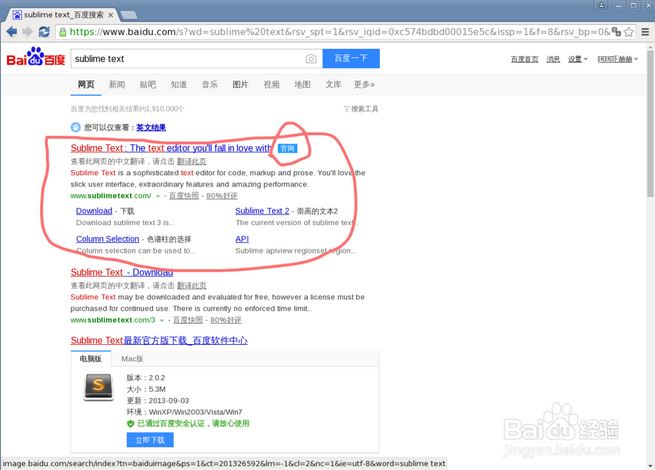This screenshot has height=470, width=655.
Task: Click the search box containing sublime text
Action: click(x=196, y=58)
